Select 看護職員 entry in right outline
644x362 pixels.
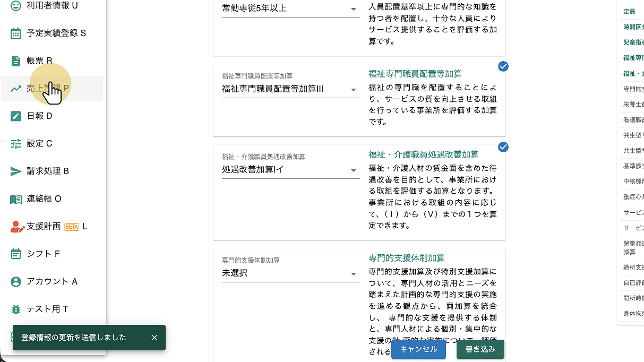632,120
